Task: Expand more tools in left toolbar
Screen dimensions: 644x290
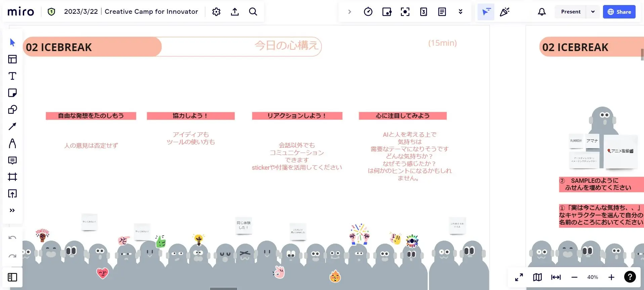Action: [x=12, y=210]
